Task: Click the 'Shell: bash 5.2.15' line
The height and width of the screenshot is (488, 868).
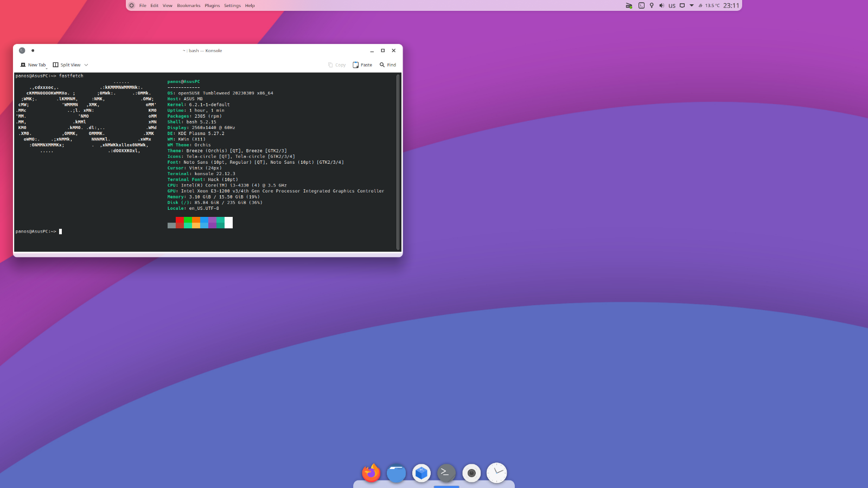Action: (x=192, y=122)
